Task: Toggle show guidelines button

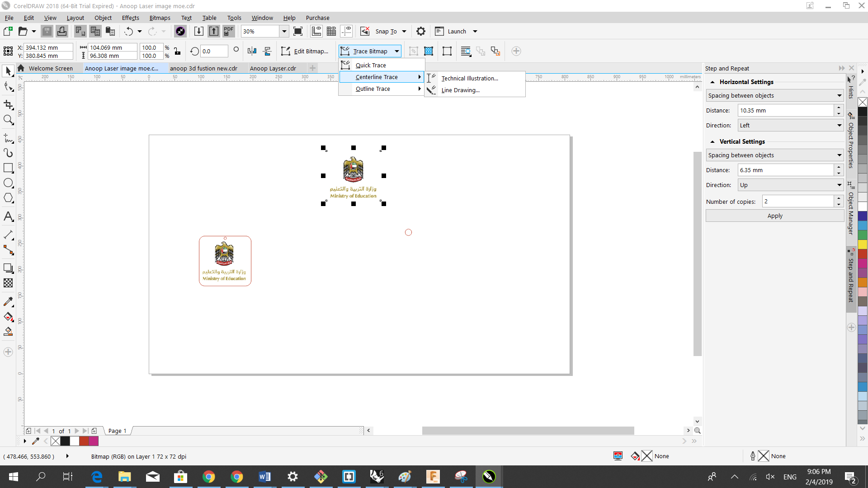Action: pos(346,31)
